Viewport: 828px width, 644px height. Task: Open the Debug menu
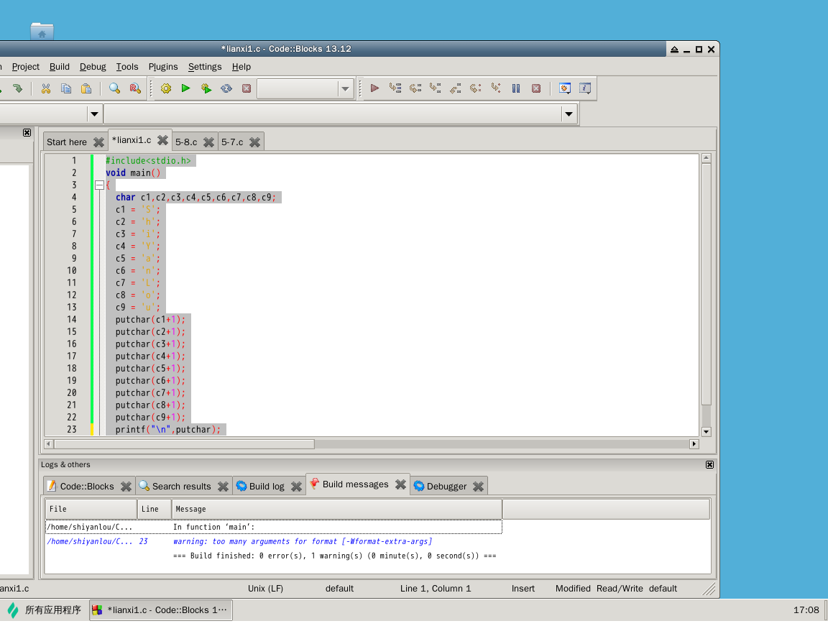(93, 67)
